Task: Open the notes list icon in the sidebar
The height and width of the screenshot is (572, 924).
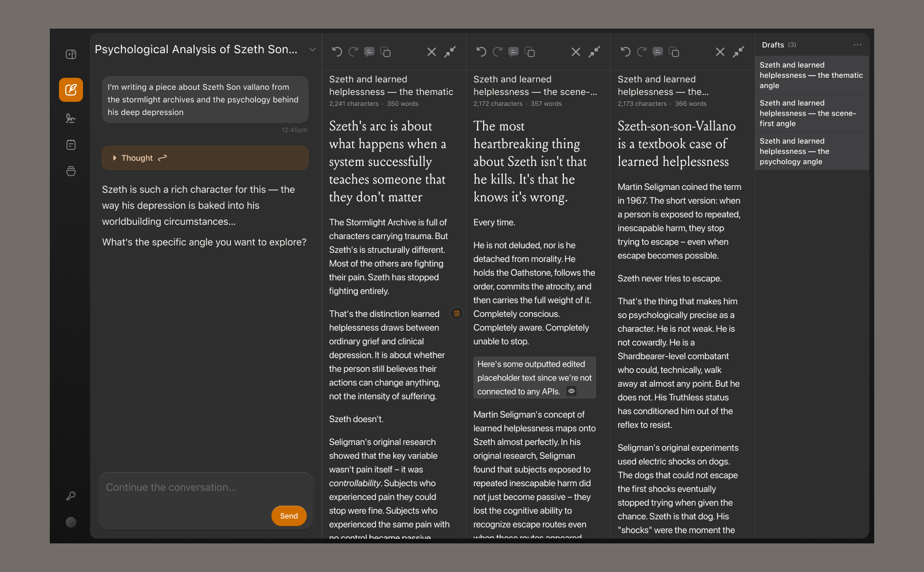Action: (71, 145)
